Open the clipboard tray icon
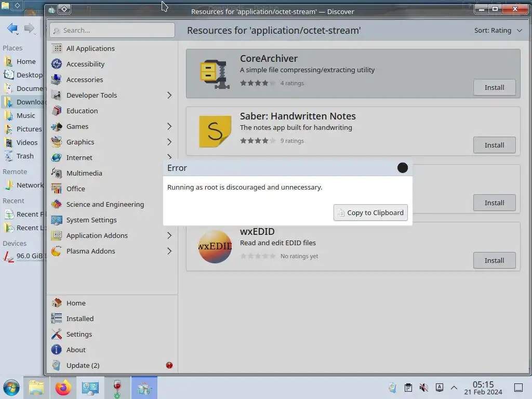532x399 pixels. pyautogui.click(x=408, y=388)
